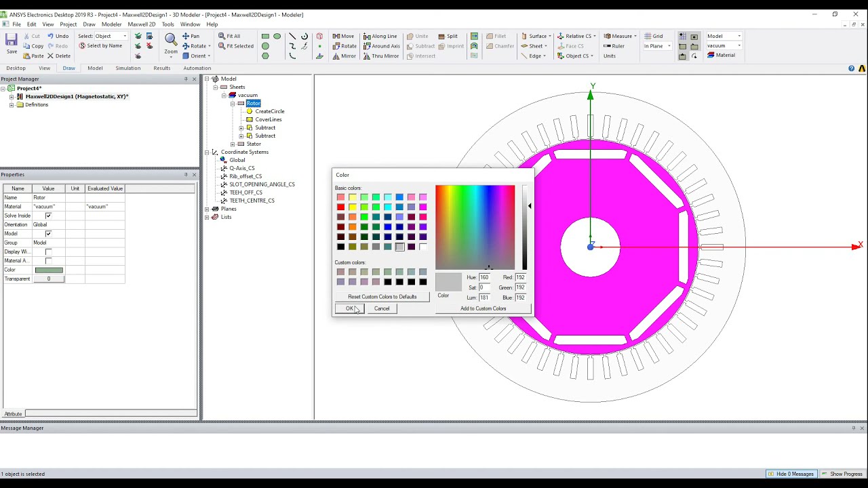Viewport: 868px width, 488px height.
Task: Enable the Display Wireframe checkbox
Action: point(48,251)
